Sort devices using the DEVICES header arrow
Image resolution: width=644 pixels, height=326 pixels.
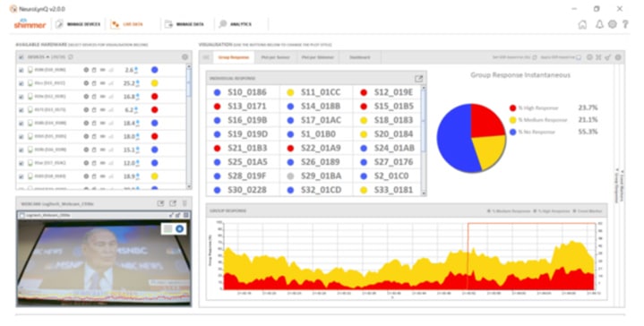tap(48, 57)
